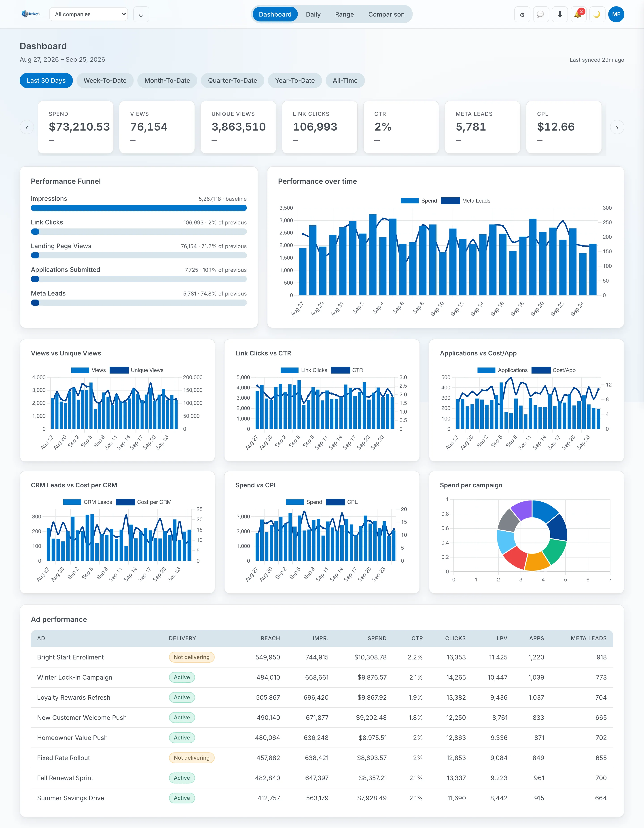Go to next KPI cards arrow
The height and width of the screenshot is (828, 644).
617,127
